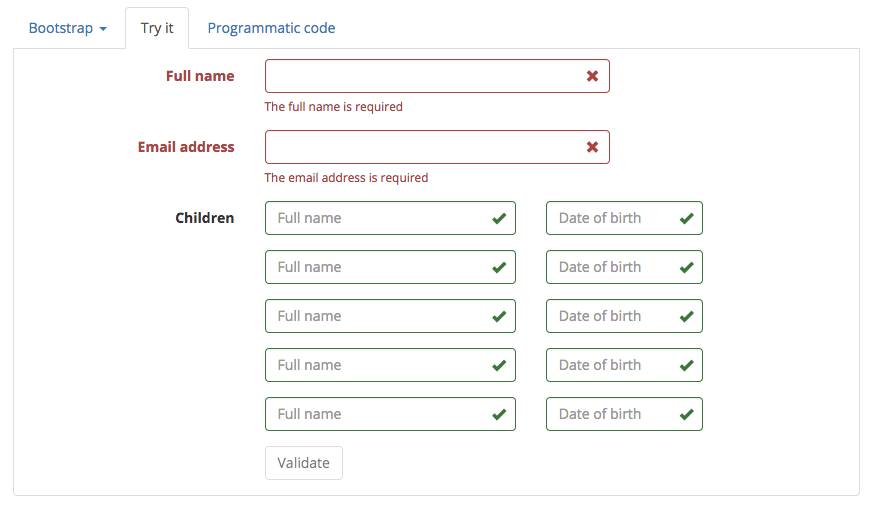874x507 pixels.
Task: Click the fourth child's Date of birth field
Action: click(x=612, y=365)
